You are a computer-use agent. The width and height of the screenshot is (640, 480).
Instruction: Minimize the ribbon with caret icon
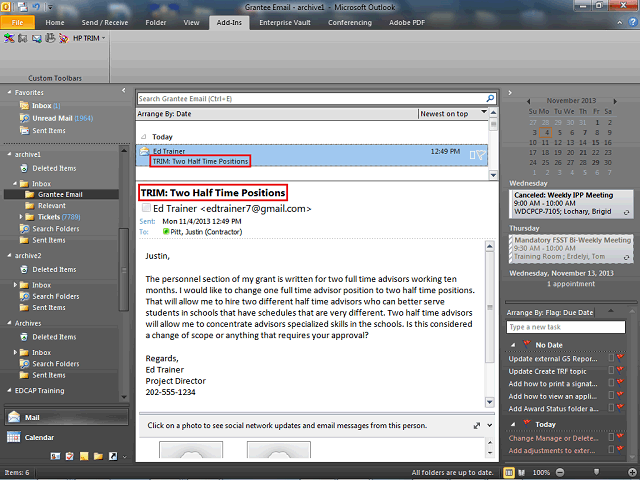point(620,23)
